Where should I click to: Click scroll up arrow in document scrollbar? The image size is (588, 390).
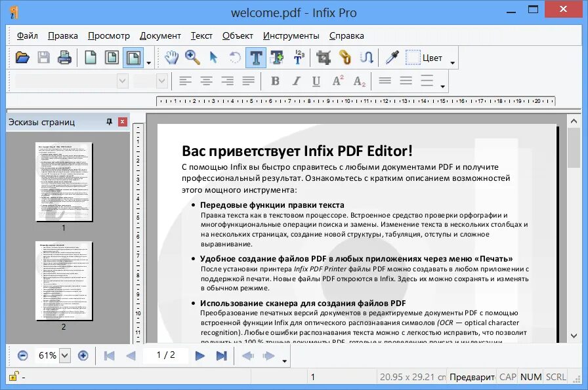click(574, 121)
